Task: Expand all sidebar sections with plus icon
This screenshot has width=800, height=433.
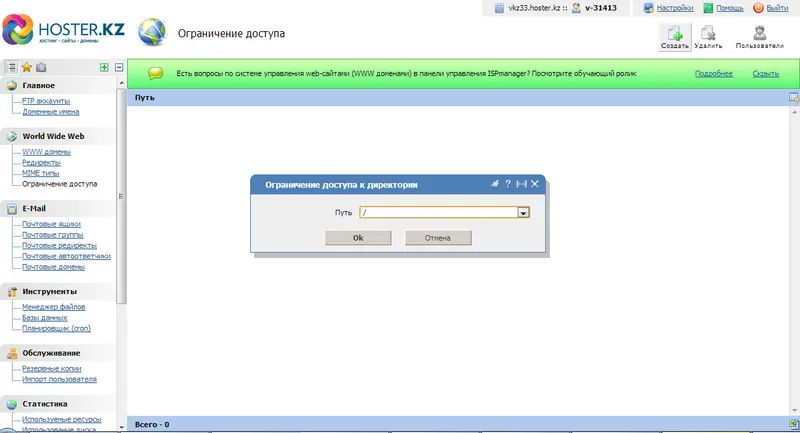Action: [x=104, y=67]
